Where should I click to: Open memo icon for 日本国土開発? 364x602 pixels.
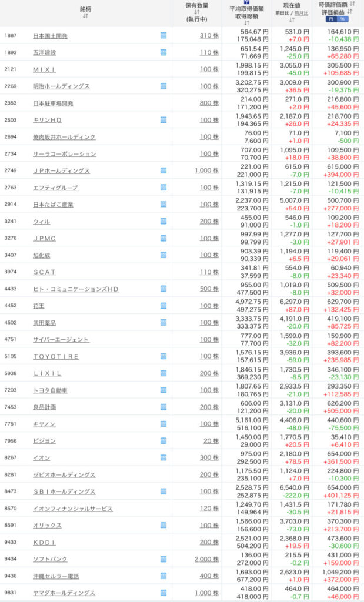click(x=163, y=36)
